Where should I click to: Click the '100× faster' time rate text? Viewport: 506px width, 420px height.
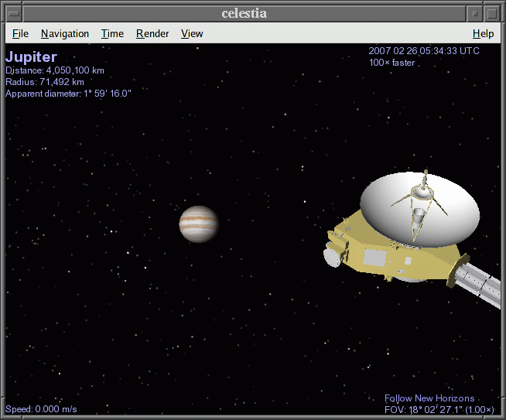(391, 63)
